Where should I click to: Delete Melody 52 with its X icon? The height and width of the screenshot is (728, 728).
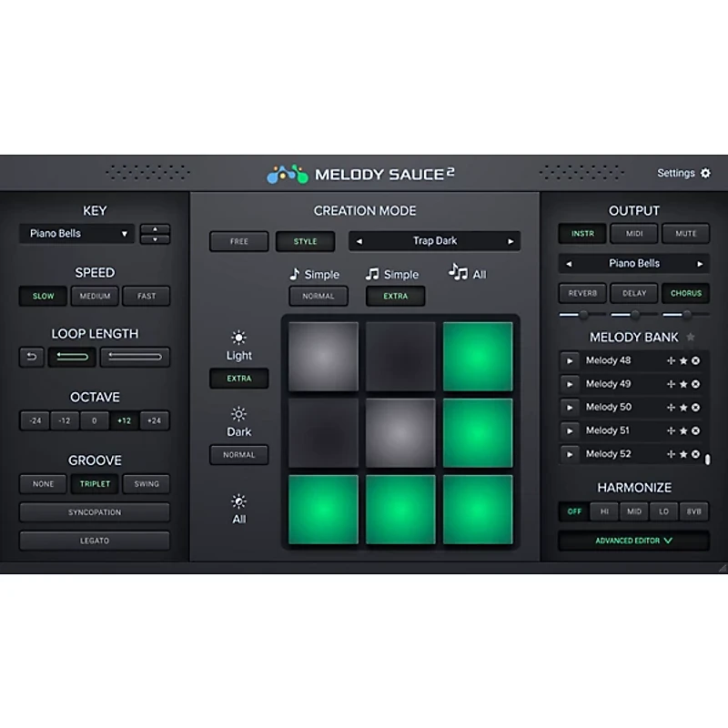695,453
